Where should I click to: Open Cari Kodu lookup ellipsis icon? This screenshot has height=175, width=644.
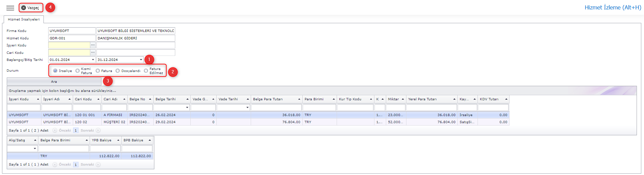(x=93, y=53)
